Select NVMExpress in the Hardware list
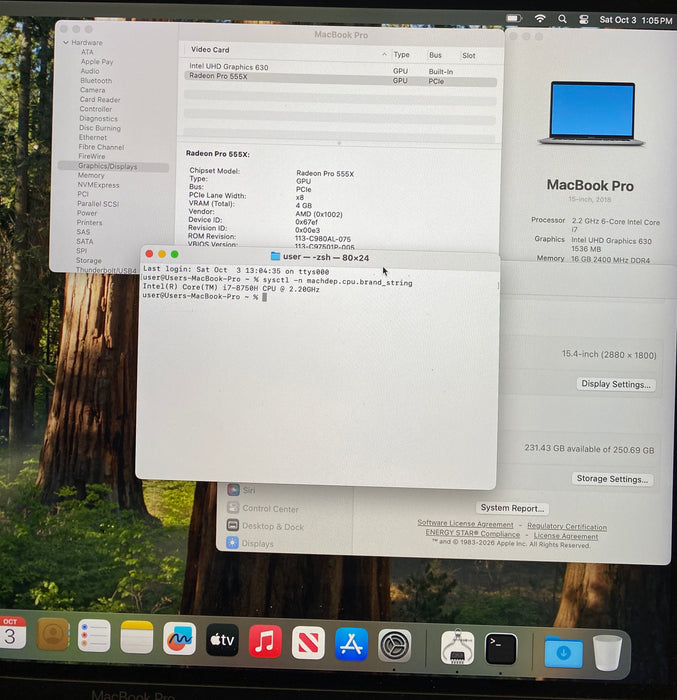The image size is (677, 700). 98,185
